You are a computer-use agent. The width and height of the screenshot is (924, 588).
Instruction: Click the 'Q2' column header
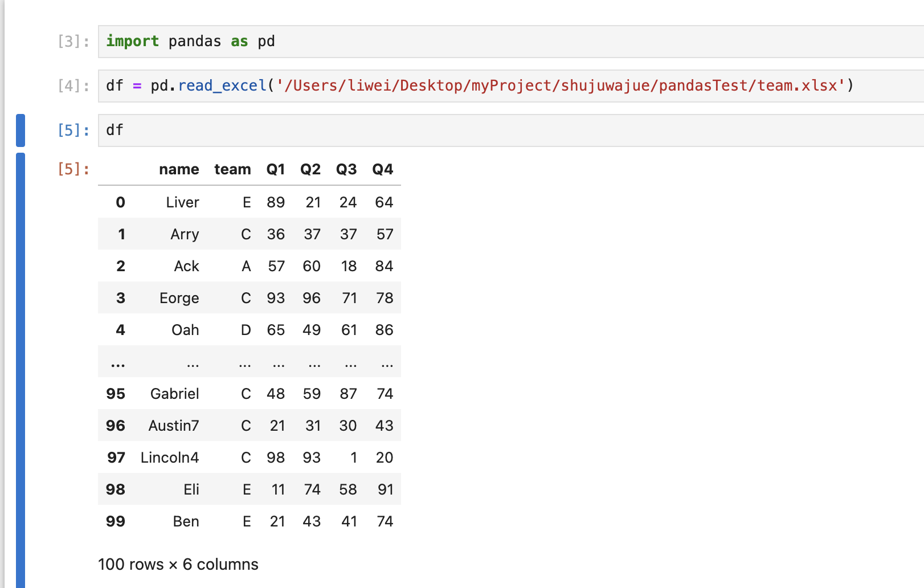click(x=310, y=169)
